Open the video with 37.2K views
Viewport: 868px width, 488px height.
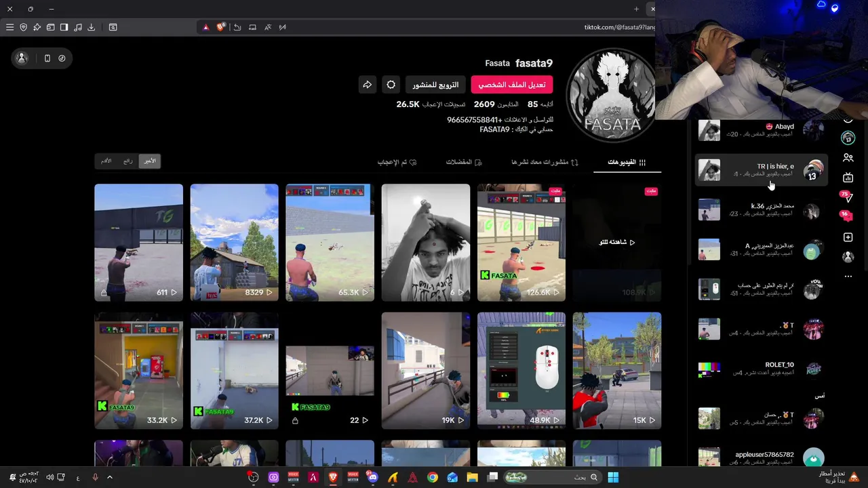(x=234, y=371)
